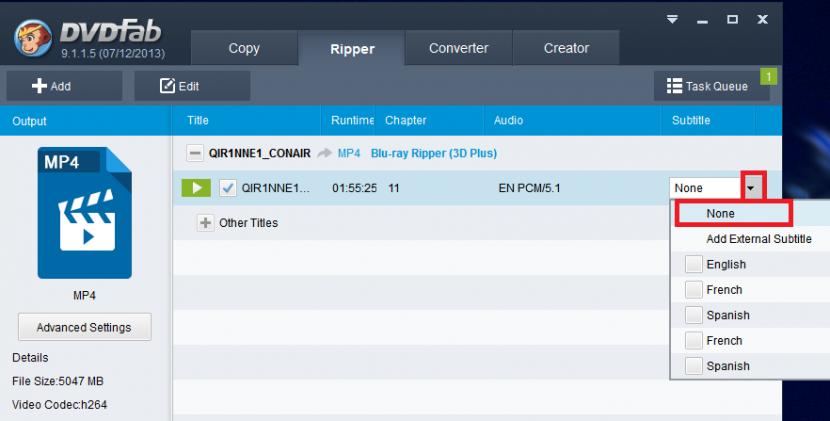This screenshot has width=830, height=421.
Task: Minimize the DVDFab window
Action: click(702, 20)
